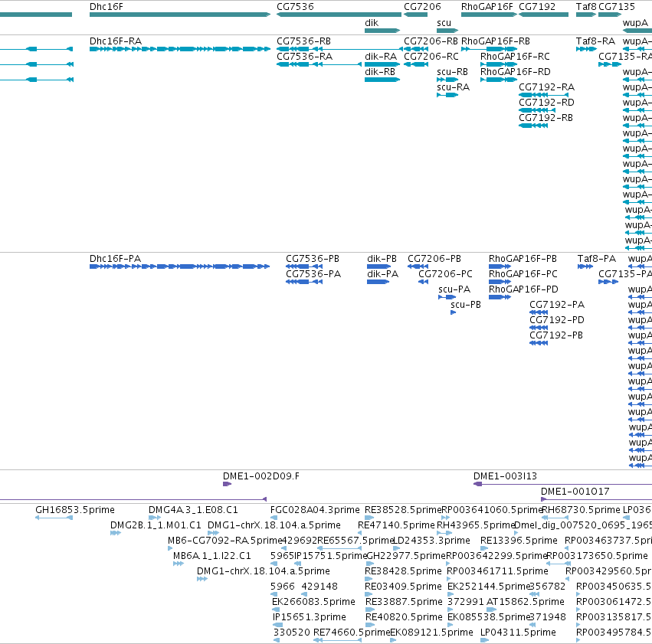Select the "CG7192-PA" CDS label
This screenshot has width=652, height=644.
pos(557,305)
